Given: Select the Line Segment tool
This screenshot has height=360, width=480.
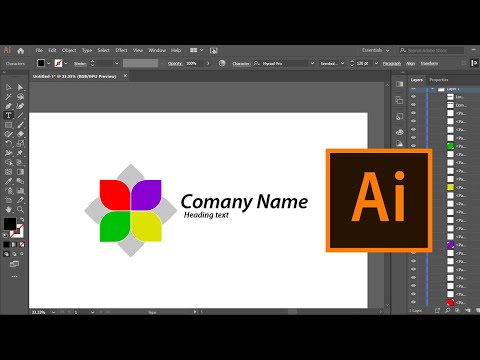Looking at the screenshot, I should [x=20, y=115].
